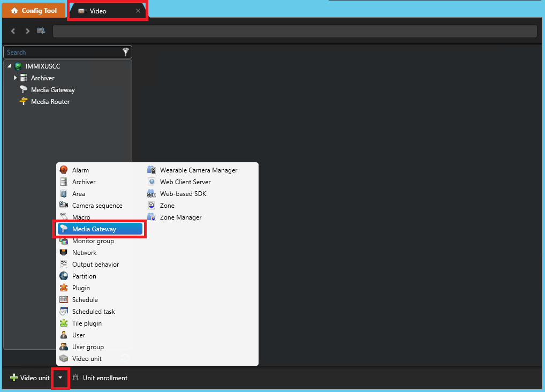The height and width of the screenshot is (392, 545).
Task: Click the Macro entity icon
Action: tap(64, 217)
